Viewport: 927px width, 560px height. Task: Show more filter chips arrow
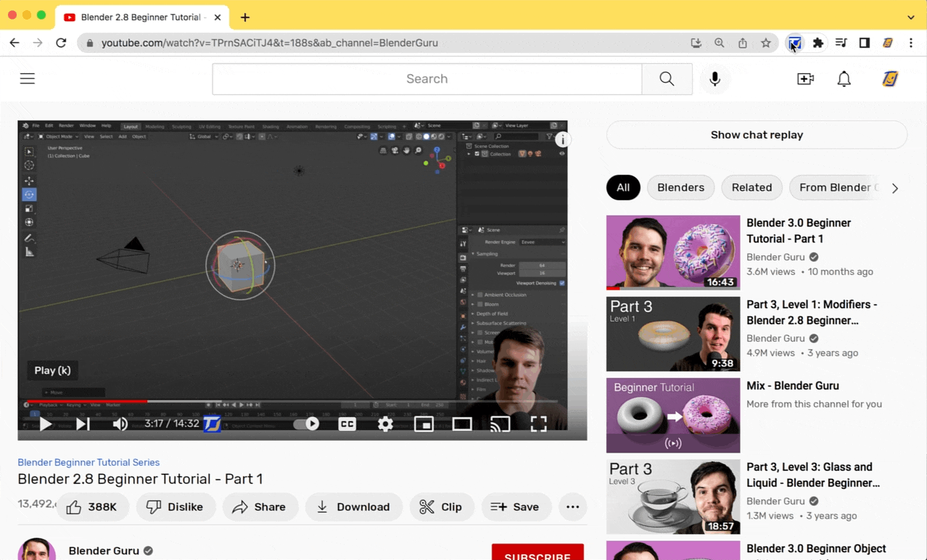click(895, 188)
